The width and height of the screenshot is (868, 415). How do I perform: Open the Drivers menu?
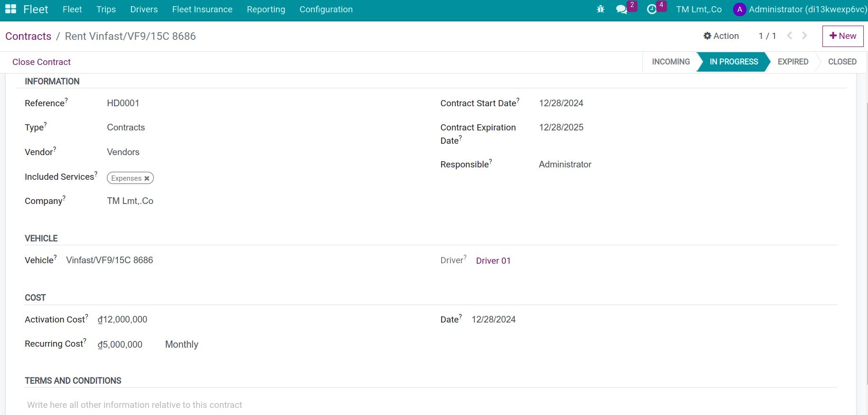[x=144, y=9]
